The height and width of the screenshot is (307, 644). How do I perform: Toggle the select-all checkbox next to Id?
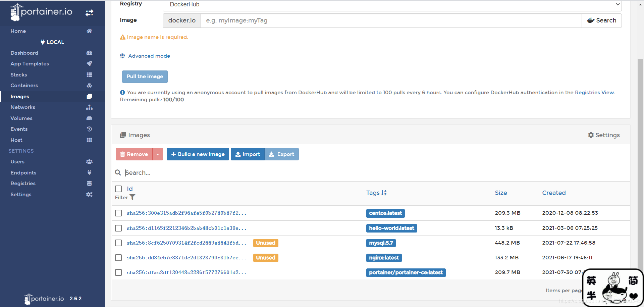pyautogui.click(x=118, y=189)
